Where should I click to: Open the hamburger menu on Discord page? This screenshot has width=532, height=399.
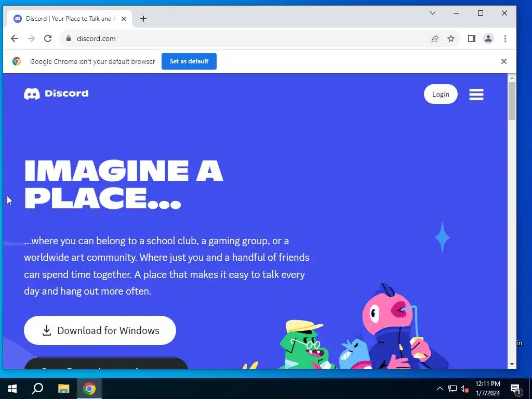point(476,95)
